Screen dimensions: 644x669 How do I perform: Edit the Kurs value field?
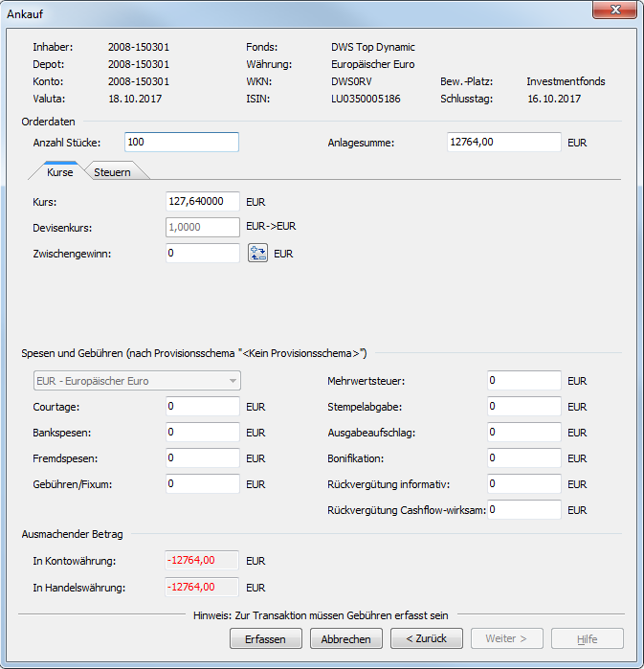pyautogui.click(x=202, y=202)
